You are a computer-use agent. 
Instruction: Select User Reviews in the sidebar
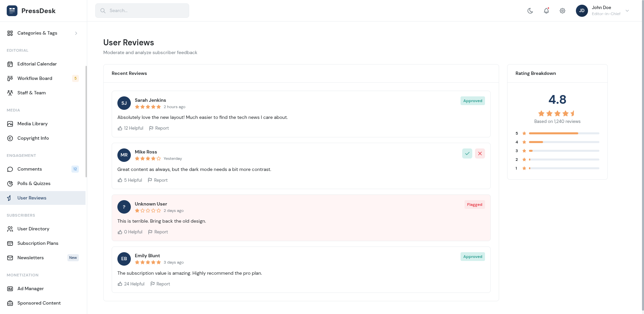pyautogui.click(x=31, y=198)
